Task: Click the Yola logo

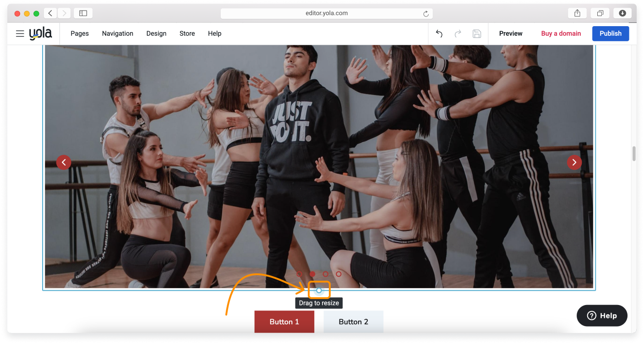Action: [x=40, y=33]
